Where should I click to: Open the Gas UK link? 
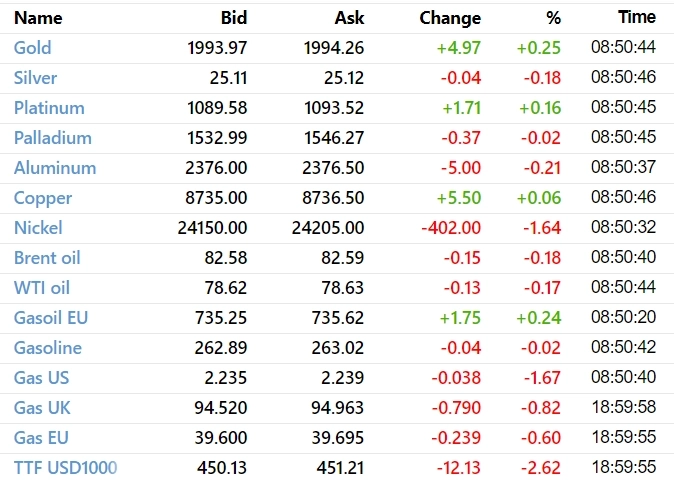tap(42, 408)
